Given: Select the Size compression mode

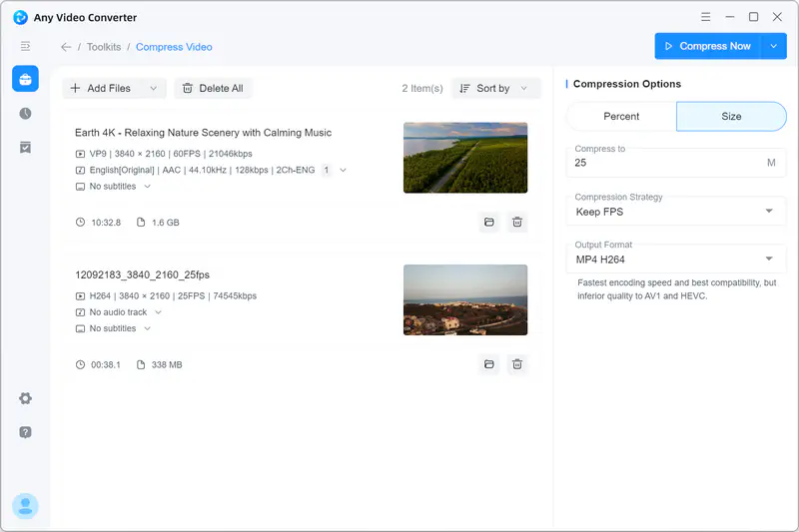Looking at the screenshot, I should tap(731, 117).
